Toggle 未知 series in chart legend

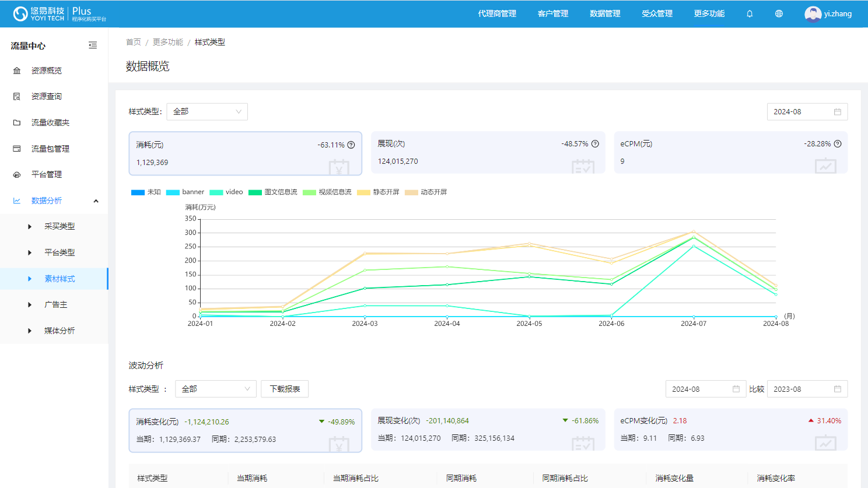pyautogui.click(x=146, y=192)
